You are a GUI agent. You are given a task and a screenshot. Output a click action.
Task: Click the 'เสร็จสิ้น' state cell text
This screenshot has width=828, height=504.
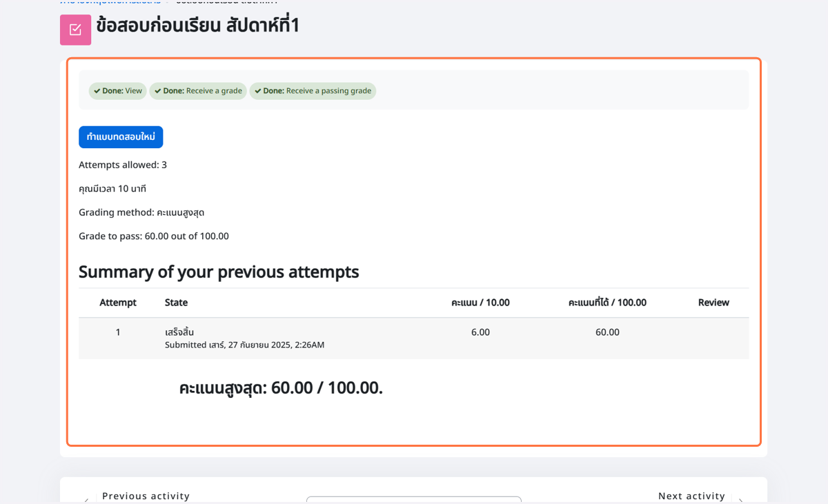coord(179,332)
